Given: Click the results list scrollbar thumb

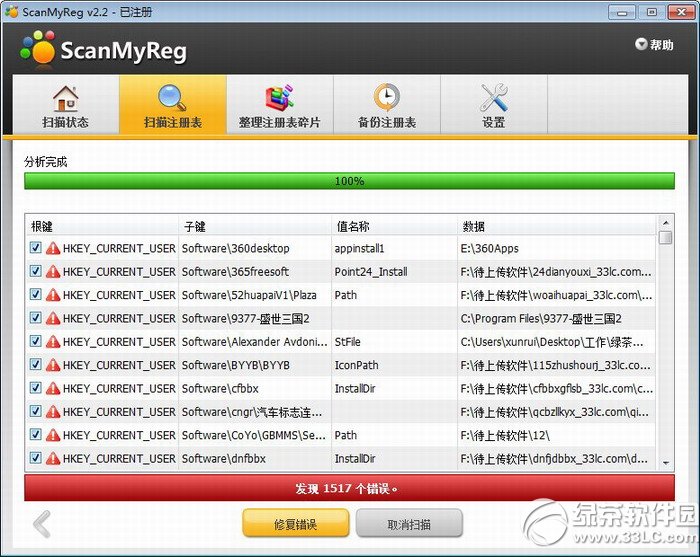Looking at the screenshot, I should pyautogui.click(x=666, y=237).
